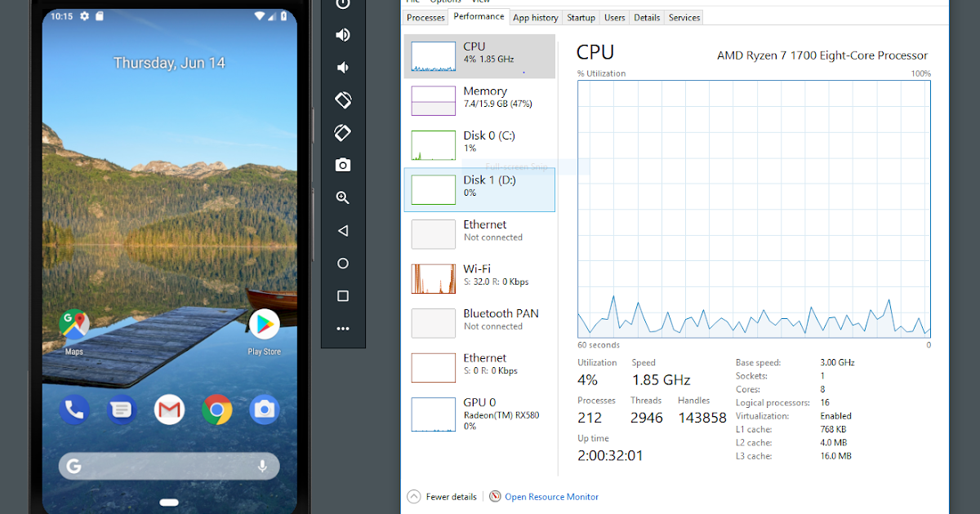Select Ethernet S: 0 R: 0 Kbps item
The width and height of the screenshot is (980, 514).
point(479,367)
